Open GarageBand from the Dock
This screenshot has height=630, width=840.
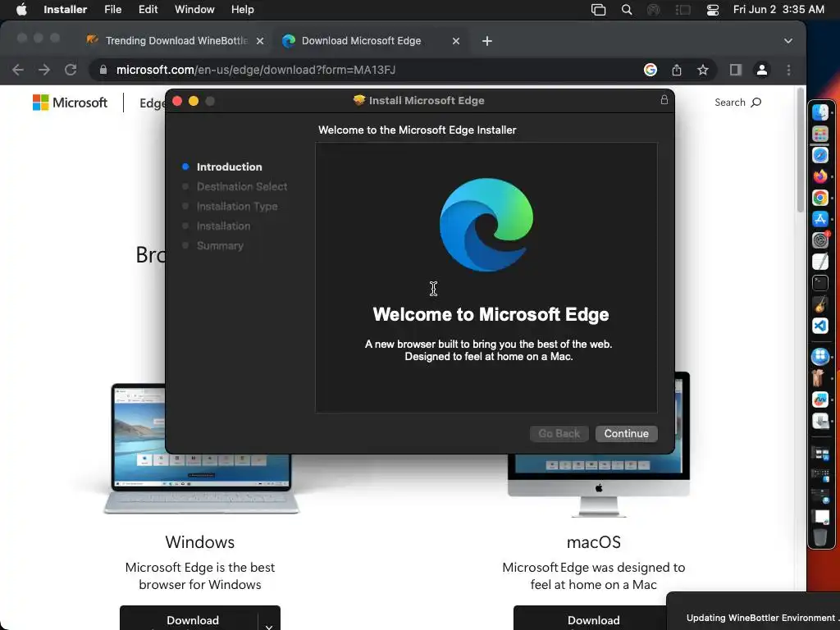820,304
